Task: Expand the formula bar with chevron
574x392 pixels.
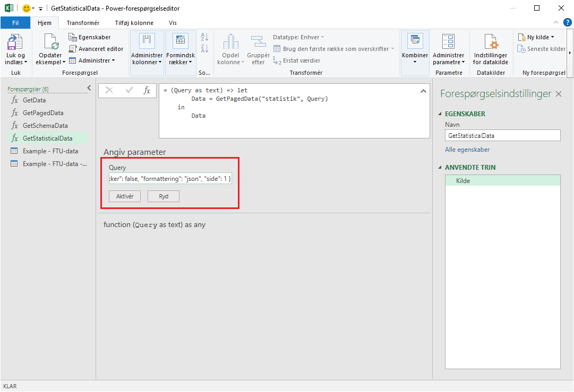Action: click(423, 91)
